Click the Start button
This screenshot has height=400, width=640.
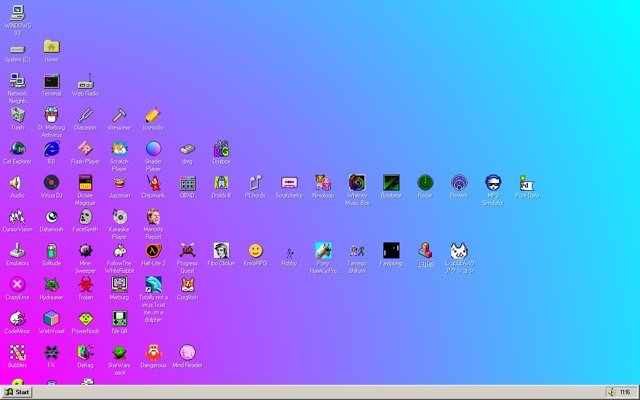pos(17,392)
